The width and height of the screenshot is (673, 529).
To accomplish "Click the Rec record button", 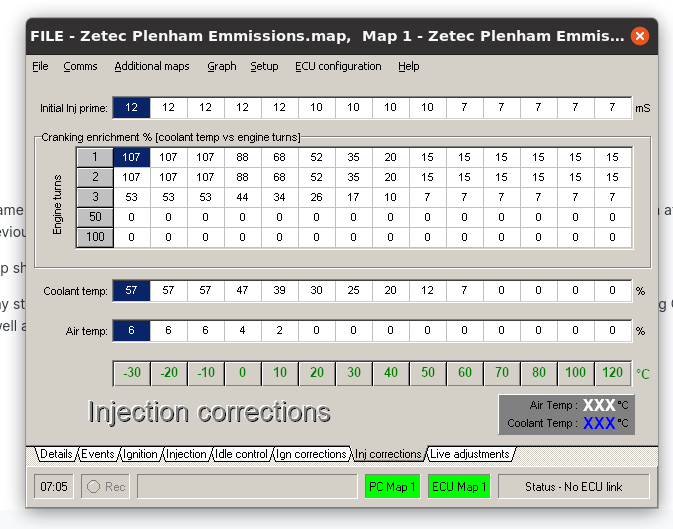I will (x=106, y=486).
